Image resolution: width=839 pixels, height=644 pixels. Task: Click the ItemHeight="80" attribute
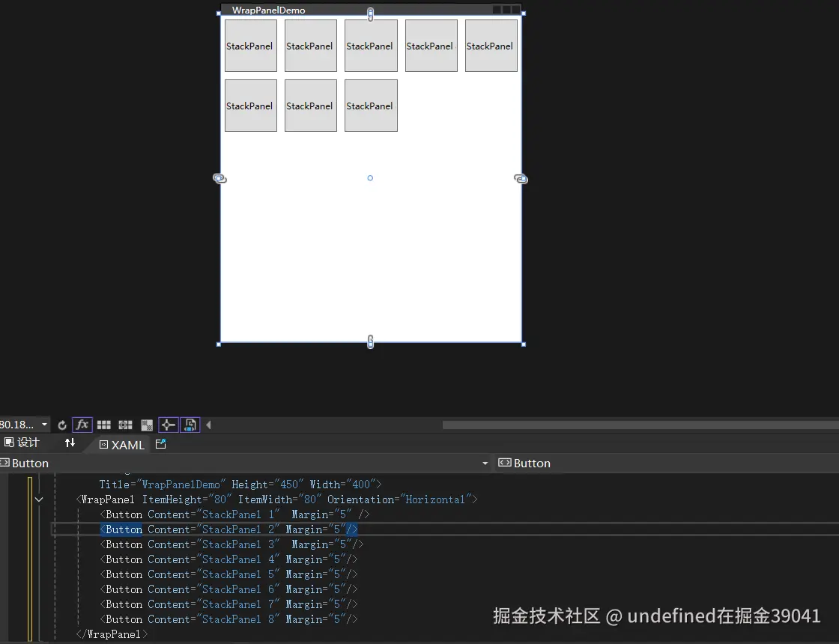(x=187, y=499)
